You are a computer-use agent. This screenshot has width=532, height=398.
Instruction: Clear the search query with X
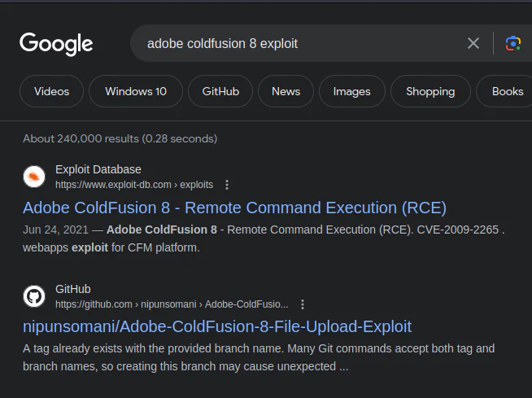coord(473,43)
